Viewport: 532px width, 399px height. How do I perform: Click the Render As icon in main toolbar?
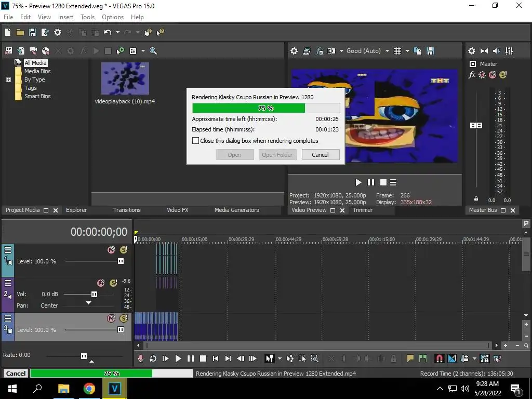pyautogui.click(x=45, y=32)
